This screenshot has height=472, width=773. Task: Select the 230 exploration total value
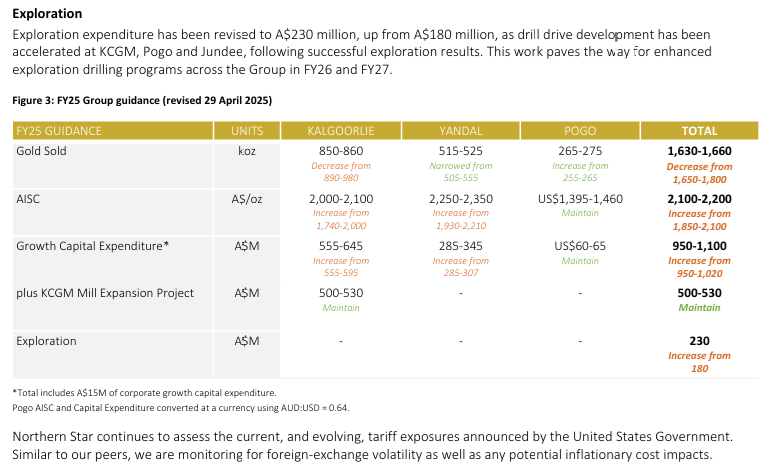[x=699, y=341]
